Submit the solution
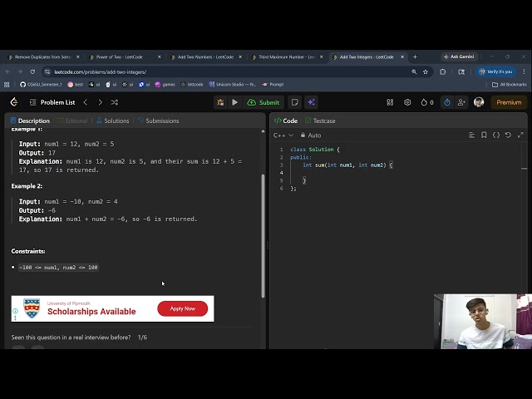Viewport: 532px width, 399px height. 264,102
